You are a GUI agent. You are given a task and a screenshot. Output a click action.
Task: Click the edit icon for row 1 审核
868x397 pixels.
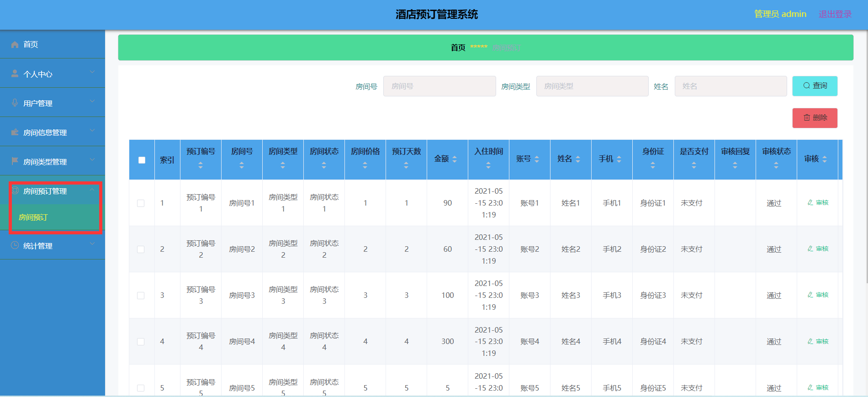(810, 202)
